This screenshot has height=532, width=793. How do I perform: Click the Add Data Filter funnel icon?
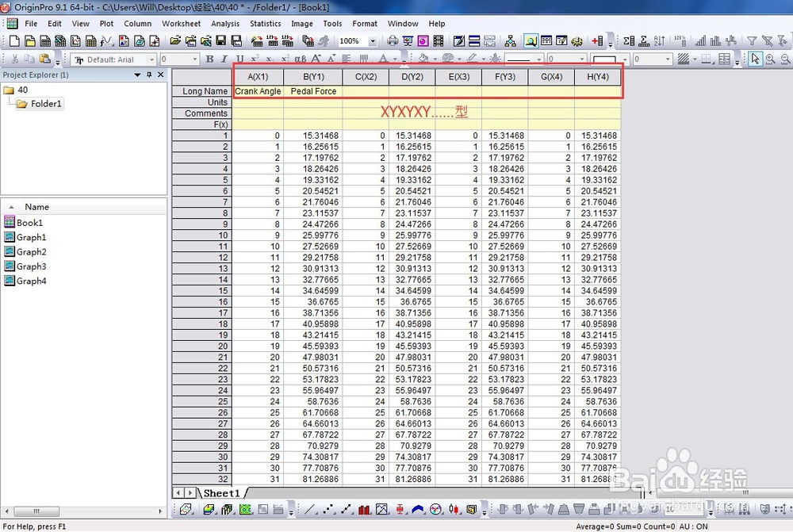(x=752, y=41)
